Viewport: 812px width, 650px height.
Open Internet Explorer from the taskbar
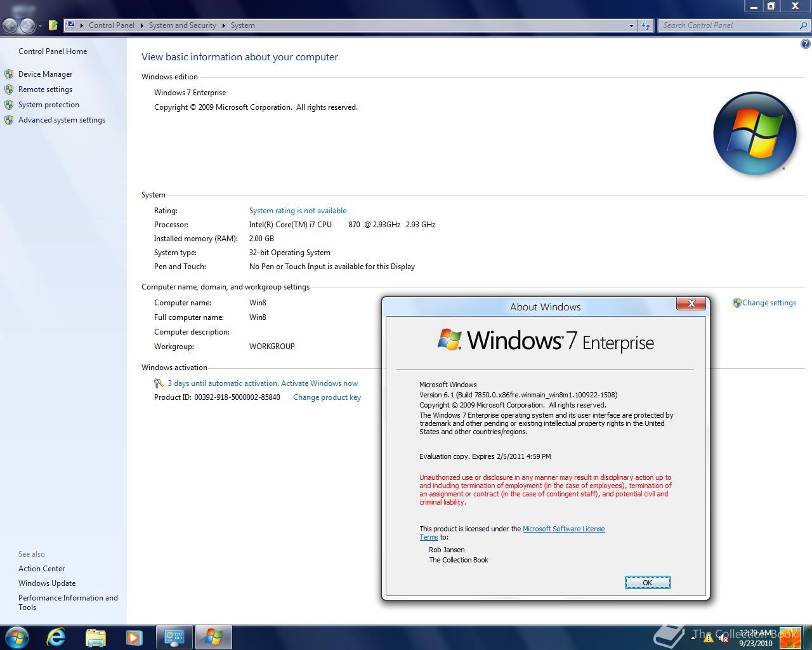(56, 637)
